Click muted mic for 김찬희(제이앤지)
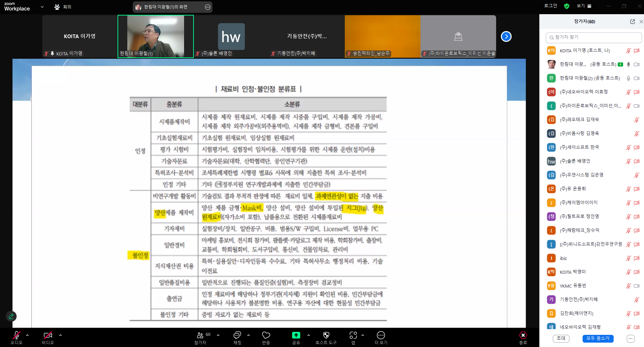The height and width of the screenshot is (347, 644). point(628,314)
